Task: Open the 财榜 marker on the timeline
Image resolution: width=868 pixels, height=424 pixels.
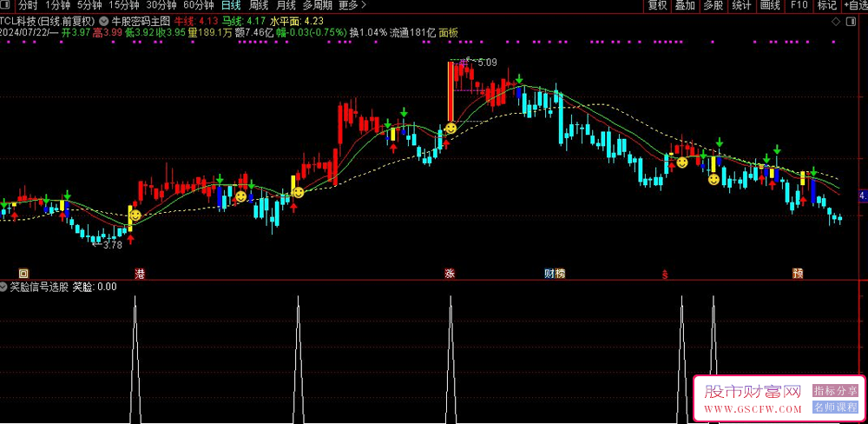Action: click(554, 273)
